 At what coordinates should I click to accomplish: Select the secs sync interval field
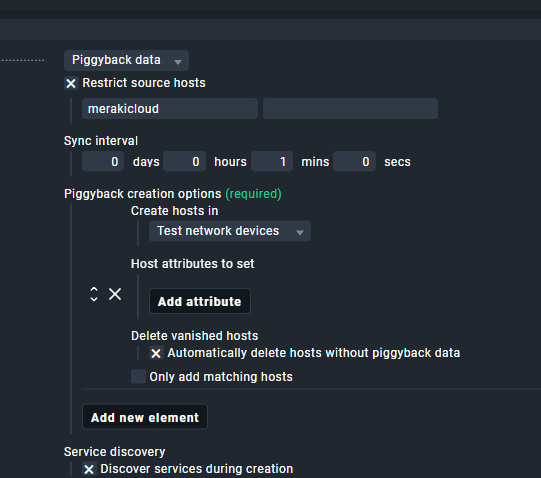(x=354, y=162)
